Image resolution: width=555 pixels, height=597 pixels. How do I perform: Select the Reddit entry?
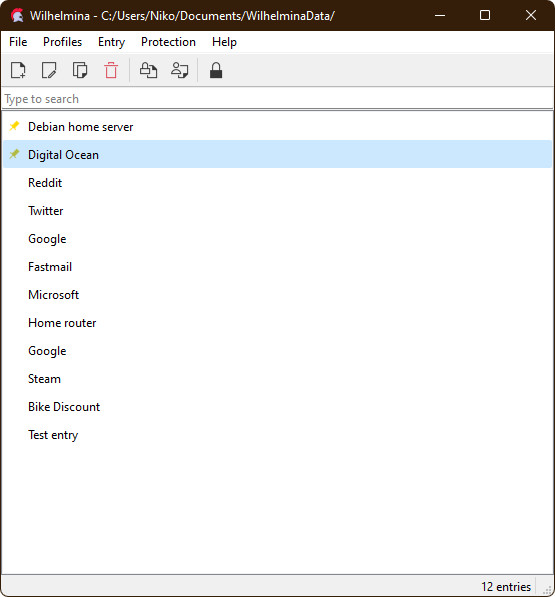[x=278, y=183]
